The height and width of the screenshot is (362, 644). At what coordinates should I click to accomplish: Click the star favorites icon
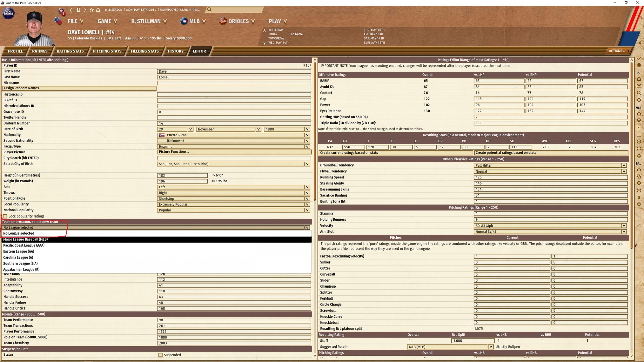pos(91,10)
